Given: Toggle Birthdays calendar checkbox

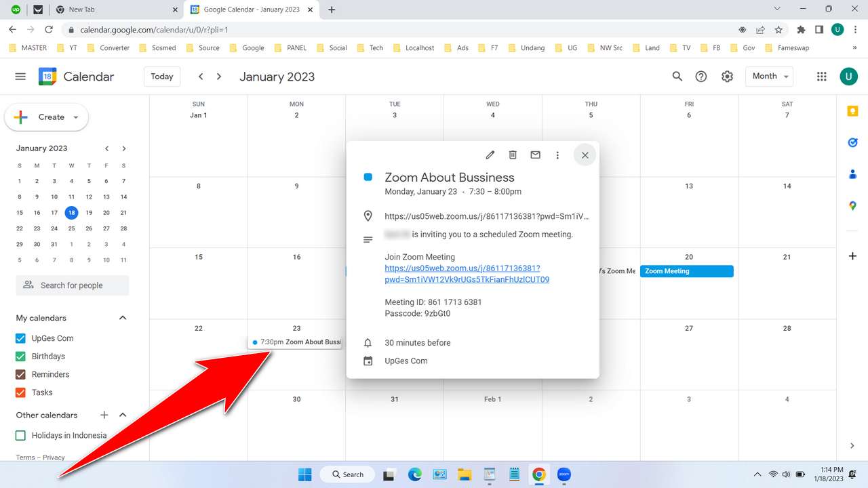Looking at the screenshot, I should (20, 357).
